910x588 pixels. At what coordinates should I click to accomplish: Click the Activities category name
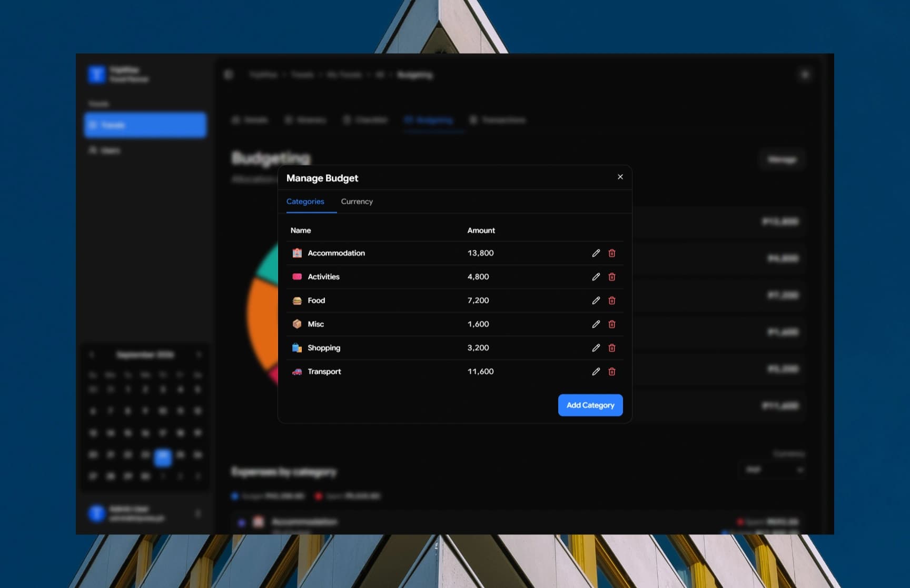click(x=323, y=277)
